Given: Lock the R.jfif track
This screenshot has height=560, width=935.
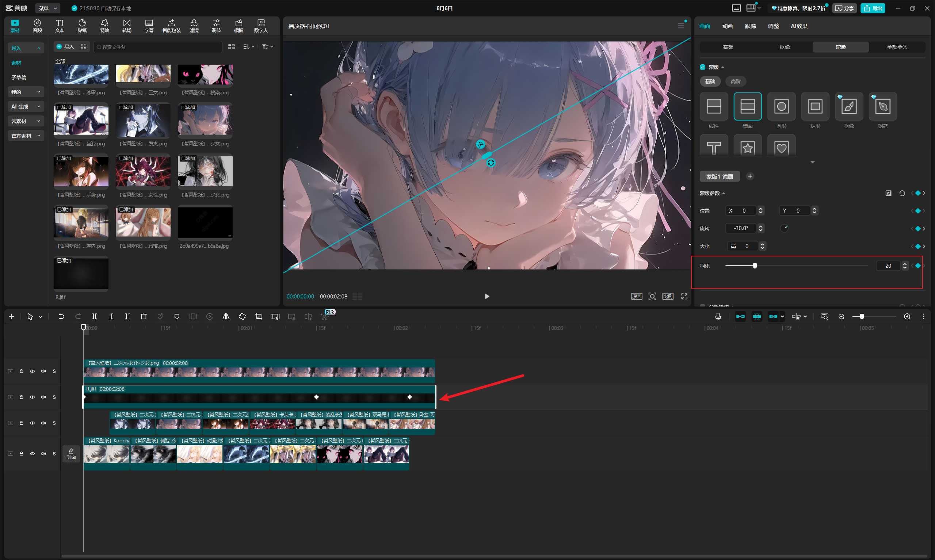Looking at the screenshot, I should coord(22,397).
